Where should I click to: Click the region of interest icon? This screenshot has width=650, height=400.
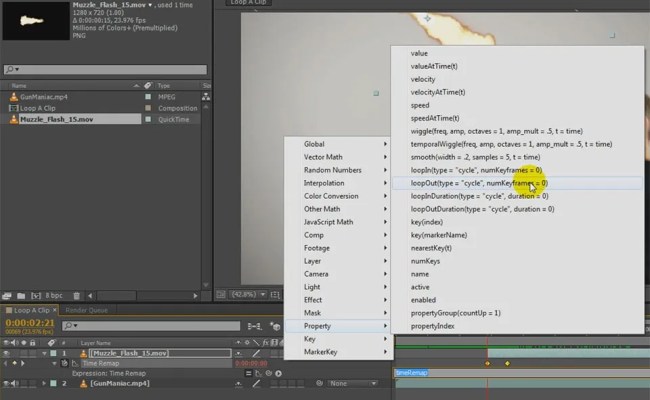(x=275, y=295)
